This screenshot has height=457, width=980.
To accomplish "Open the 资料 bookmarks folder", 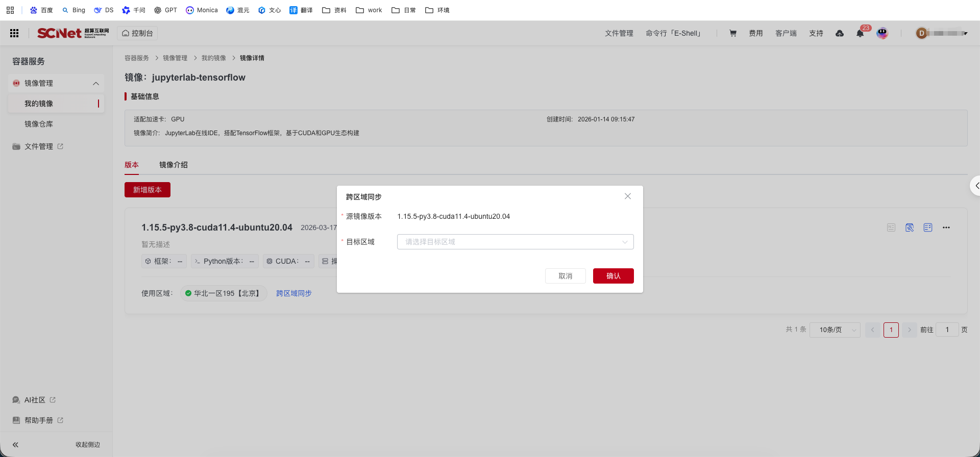I will (x=334, y=10).
